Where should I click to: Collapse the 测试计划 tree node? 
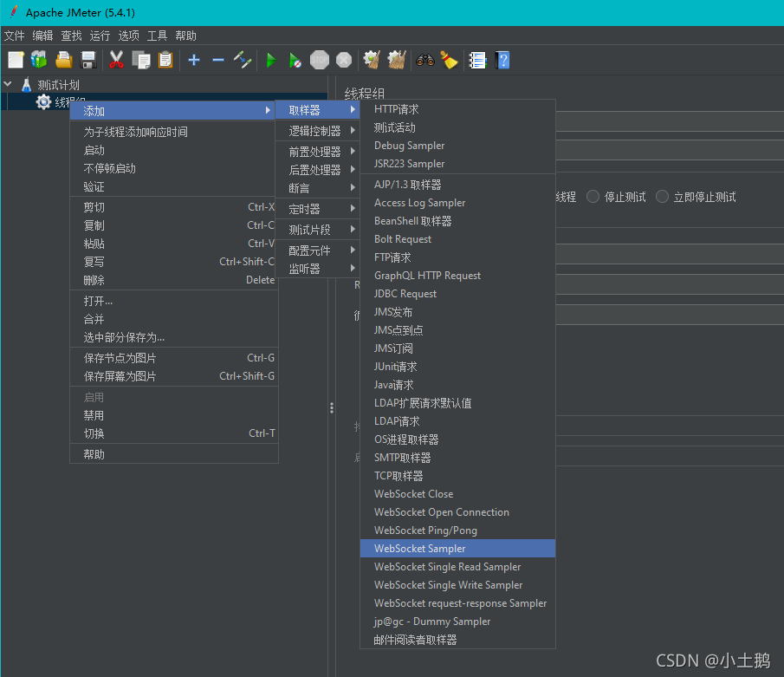point(8,84)
